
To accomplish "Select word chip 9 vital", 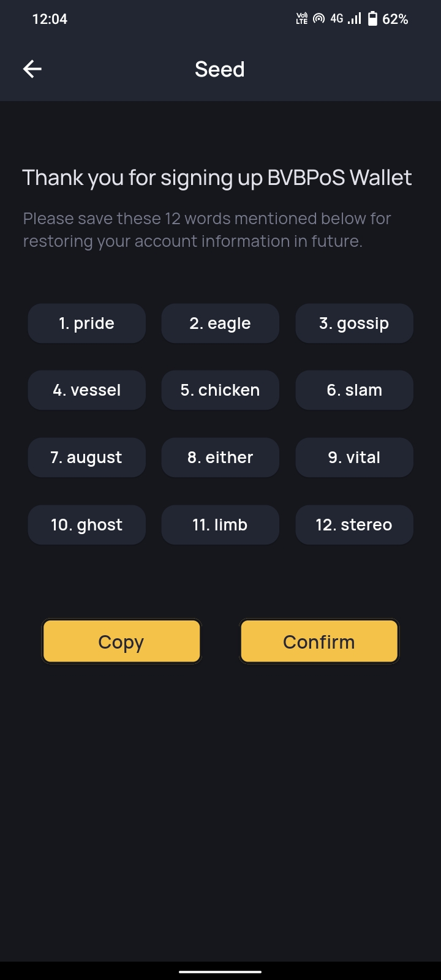I will click(354, 458).
